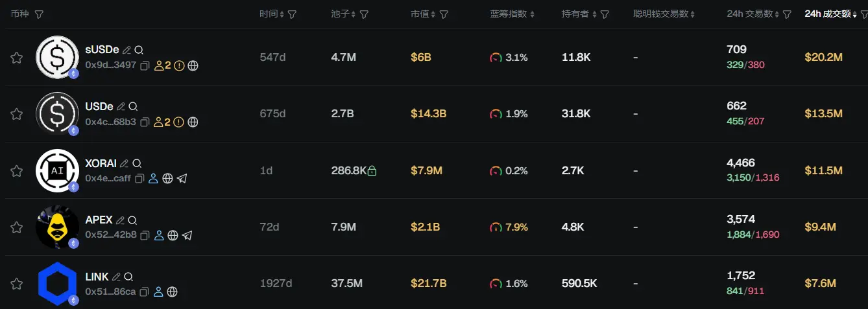This screenshot has height=309, width=868.
Task: Click the edit pencil next to APEX
Action: pyautogui.click(x=119, y=220)
